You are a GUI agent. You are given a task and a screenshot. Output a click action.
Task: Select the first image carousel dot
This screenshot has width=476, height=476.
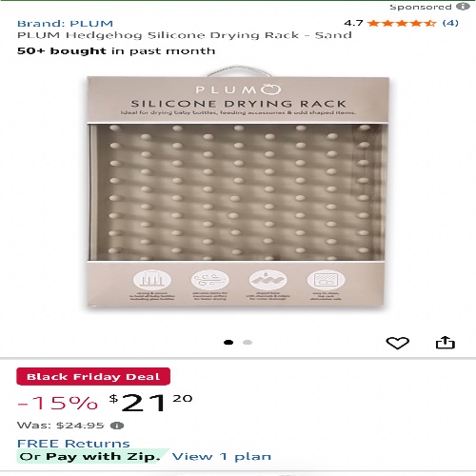pyautogui.click(x=228, y=342)
